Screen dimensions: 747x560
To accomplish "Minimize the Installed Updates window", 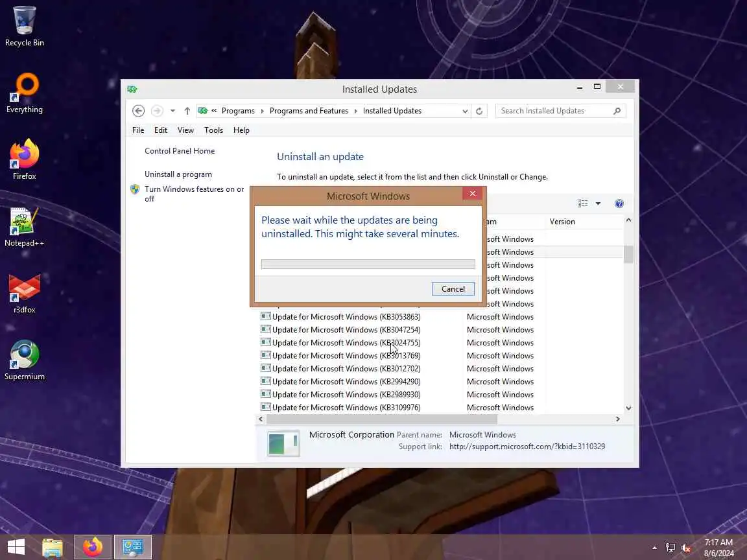I will coord(579,87).
